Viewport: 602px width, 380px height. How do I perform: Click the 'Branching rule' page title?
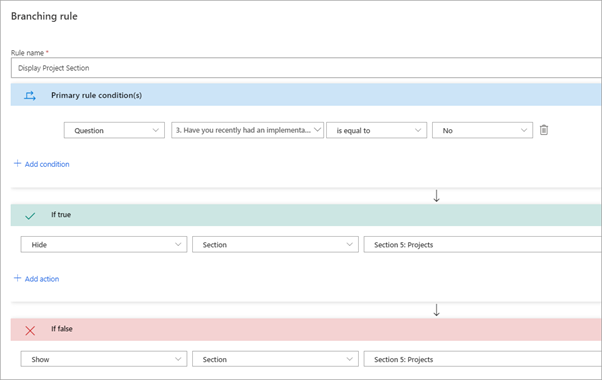[x=44, y=16]
